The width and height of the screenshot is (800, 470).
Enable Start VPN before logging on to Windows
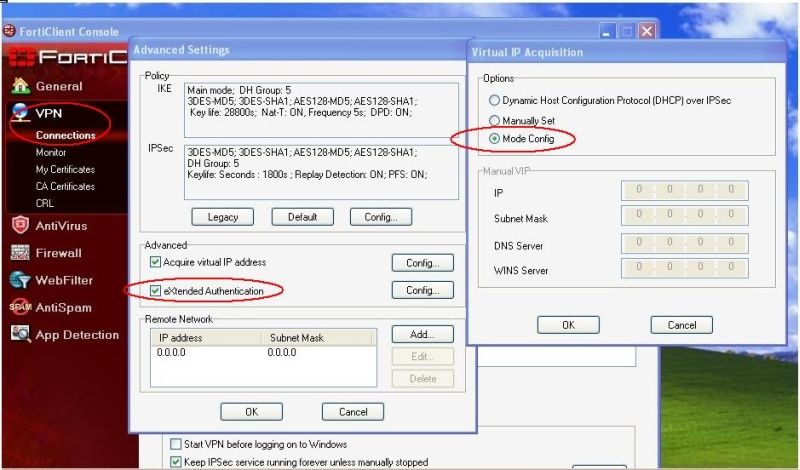point(176,444)
